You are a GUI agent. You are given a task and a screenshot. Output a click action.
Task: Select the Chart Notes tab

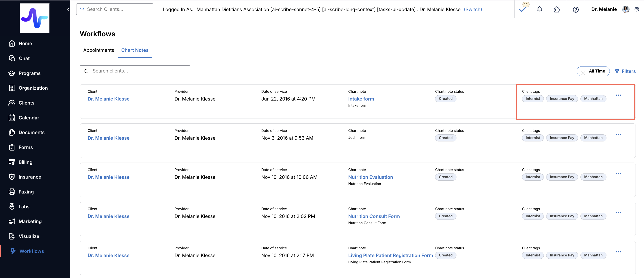point(135,50)
